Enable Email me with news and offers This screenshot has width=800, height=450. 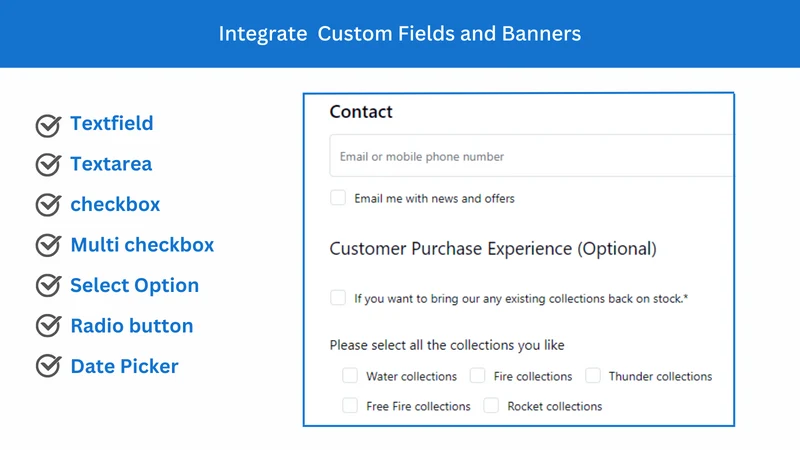[x=338, y=198]
